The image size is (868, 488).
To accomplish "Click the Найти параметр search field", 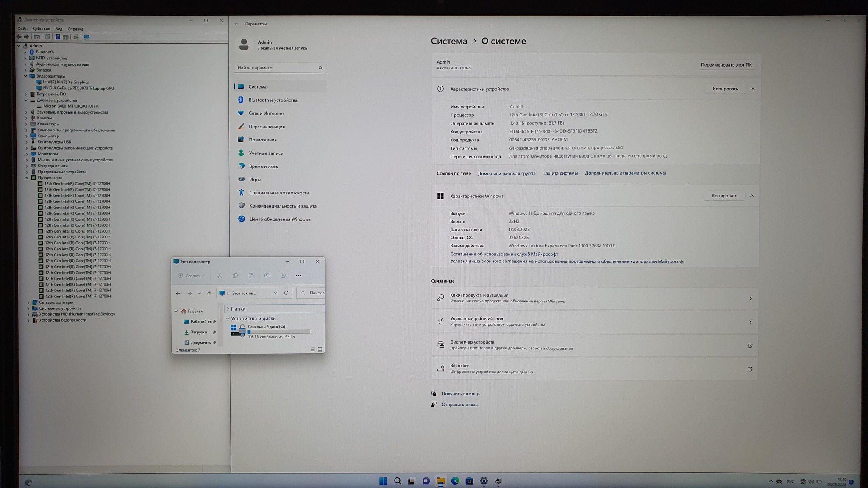I will [x=276, y=68].
